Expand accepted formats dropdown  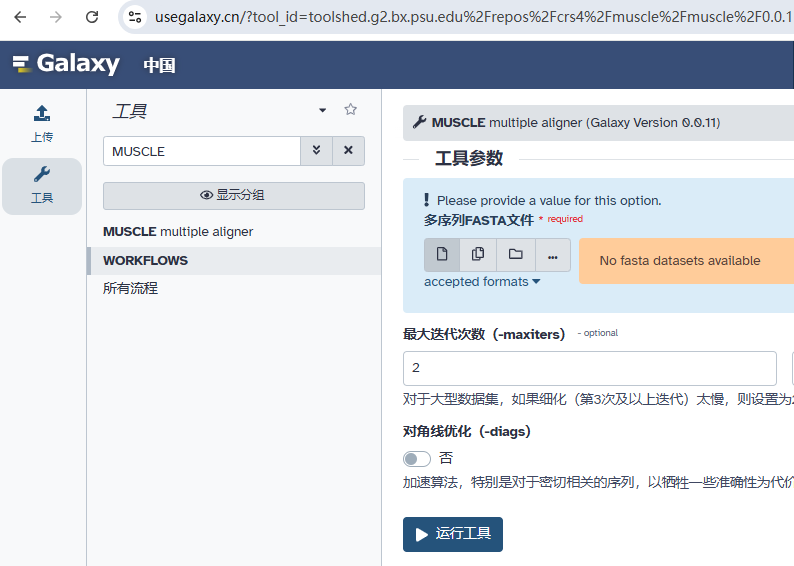pyautogui.click(x=482, y=281)
